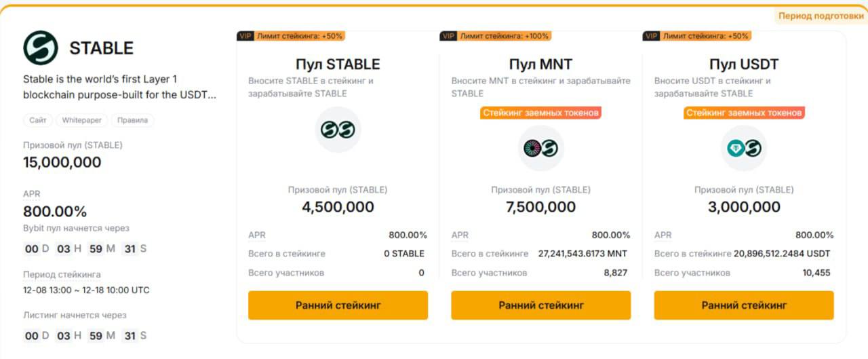This screenshot has width=868, height=359.
Task: Click the underlined APR label in the STABLE pool
Action: [x=257, y=235]
